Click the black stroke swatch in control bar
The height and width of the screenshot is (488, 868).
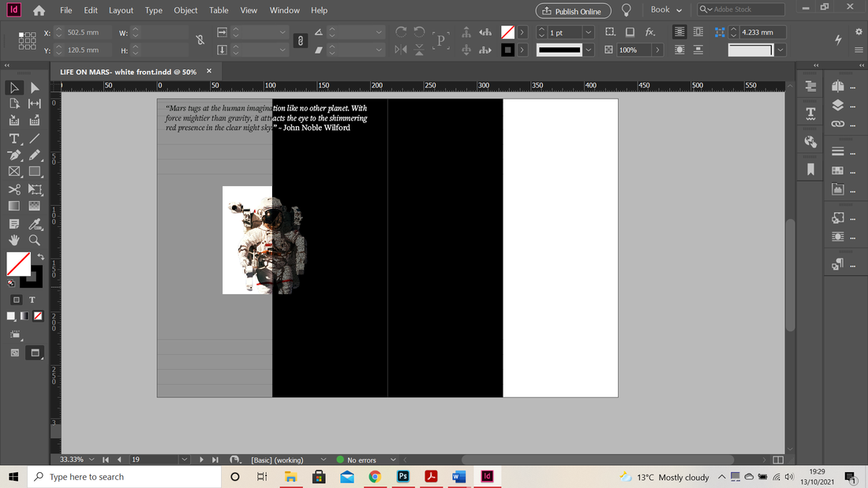click(507, 50)
